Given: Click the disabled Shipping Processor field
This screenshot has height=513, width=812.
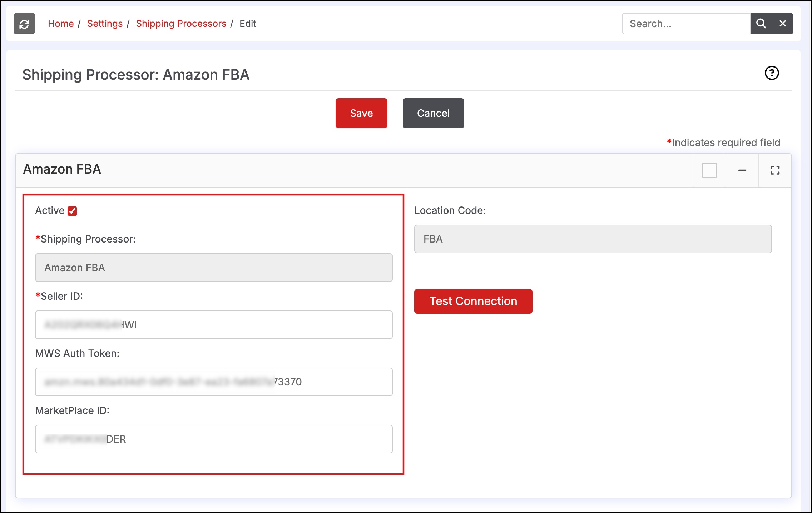Looking at the screenshot, I should pyautogui.click(x=214, y=268).
